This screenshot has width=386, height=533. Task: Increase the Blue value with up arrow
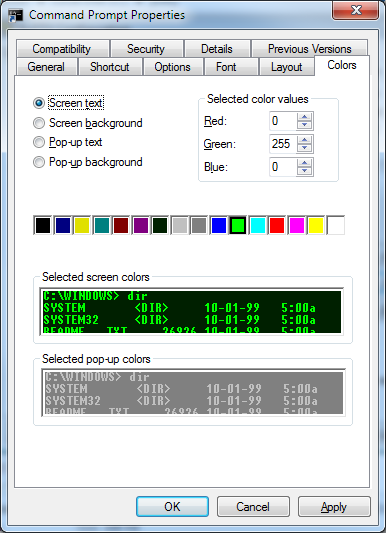click(304, 163)
